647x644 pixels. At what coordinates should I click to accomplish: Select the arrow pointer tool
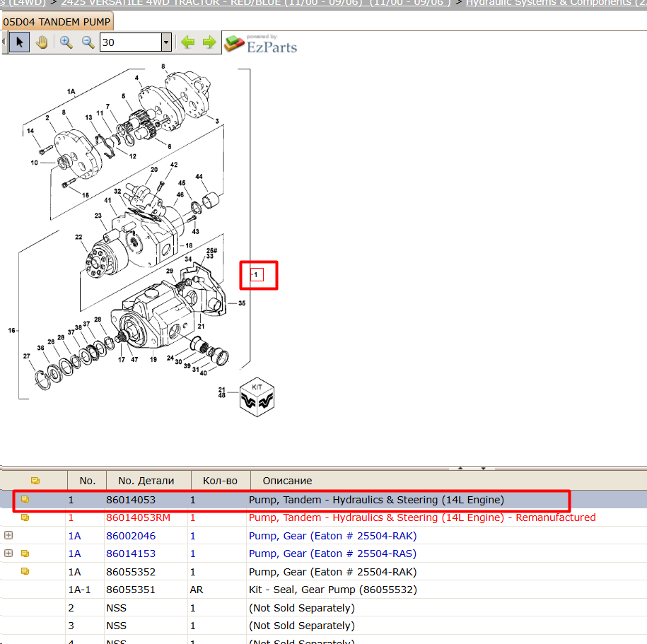click(x=19, y=42)
